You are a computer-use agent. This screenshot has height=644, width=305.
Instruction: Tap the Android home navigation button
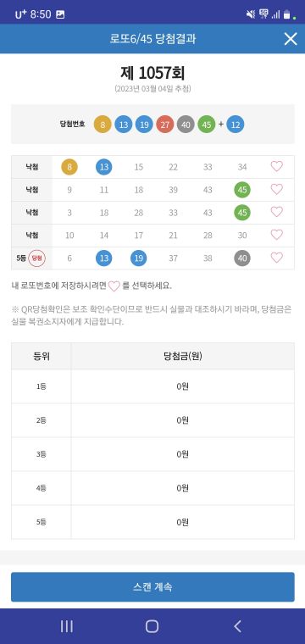click(152, 626)
